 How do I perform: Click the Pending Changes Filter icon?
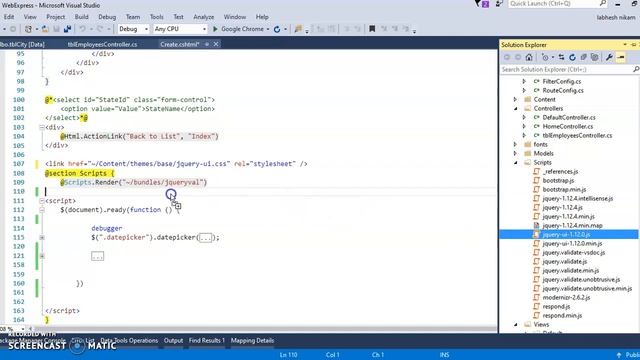point(545,57)
